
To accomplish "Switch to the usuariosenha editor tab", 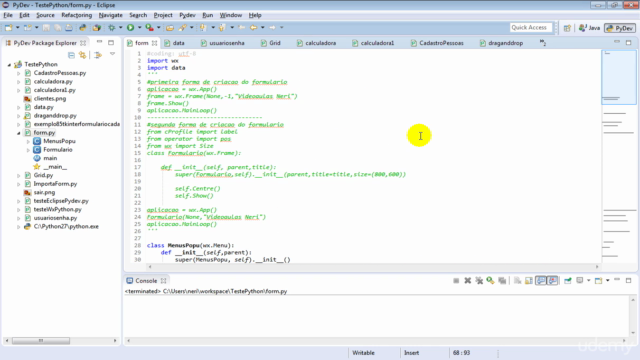I will [223, 43].
